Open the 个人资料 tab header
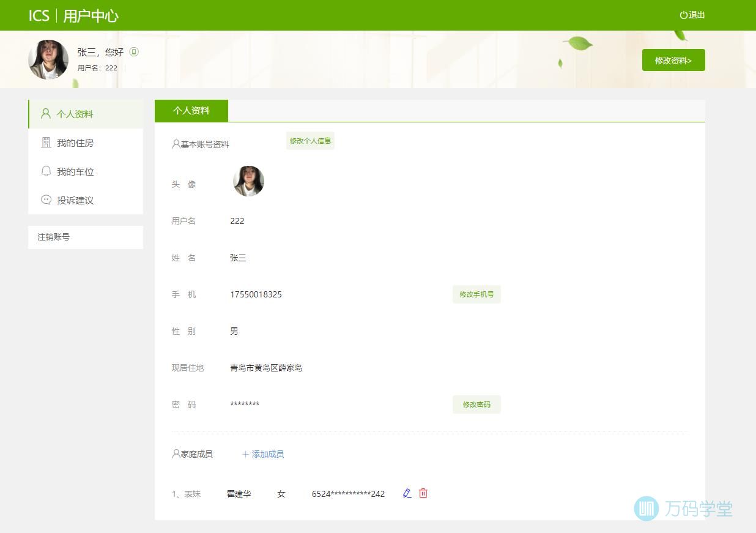756x533 pixels. click(x=191, y=111)
